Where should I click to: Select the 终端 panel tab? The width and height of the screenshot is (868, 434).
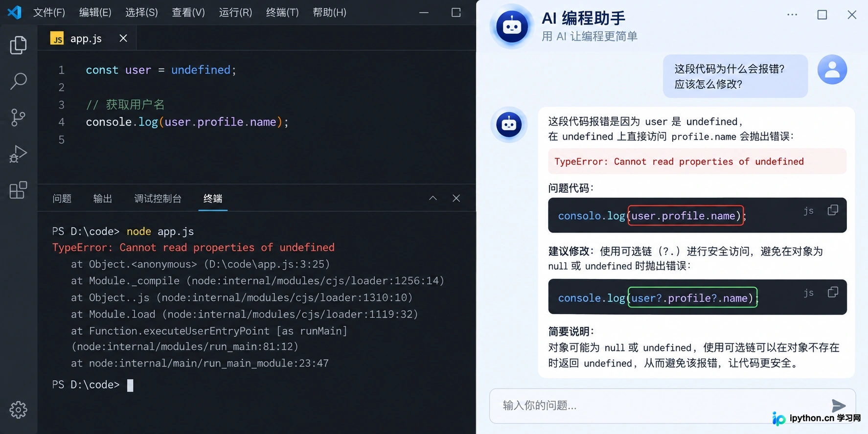(x=213, y=198)
